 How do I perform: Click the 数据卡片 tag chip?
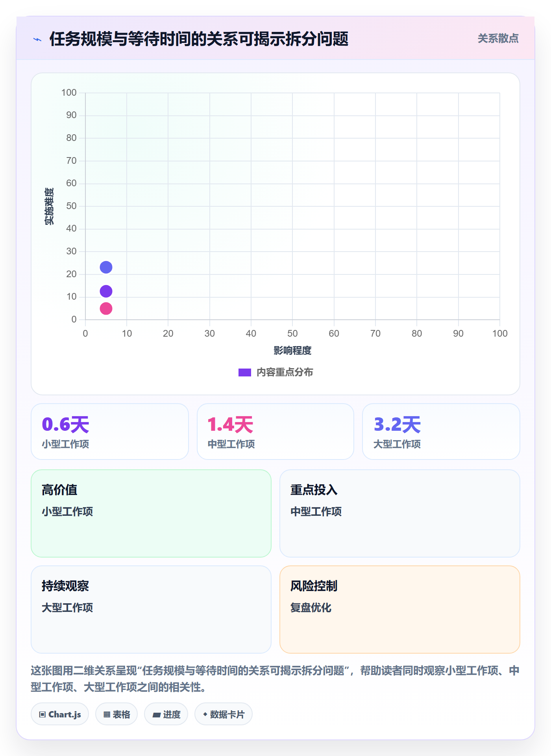[x=224, y=714]
